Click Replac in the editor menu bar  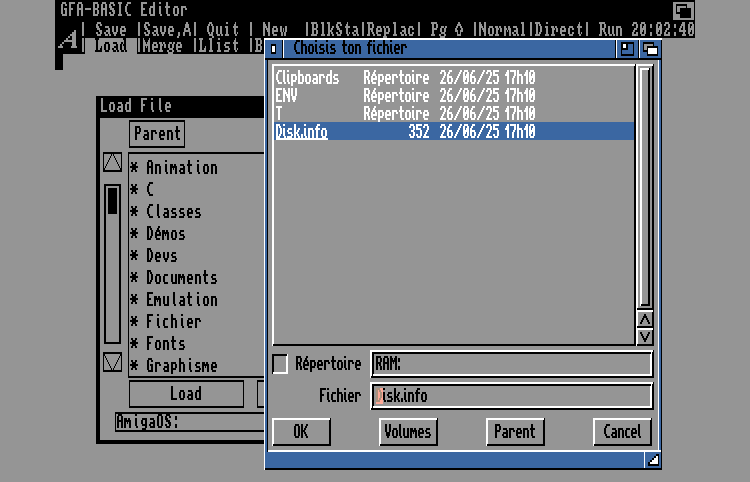391,30
